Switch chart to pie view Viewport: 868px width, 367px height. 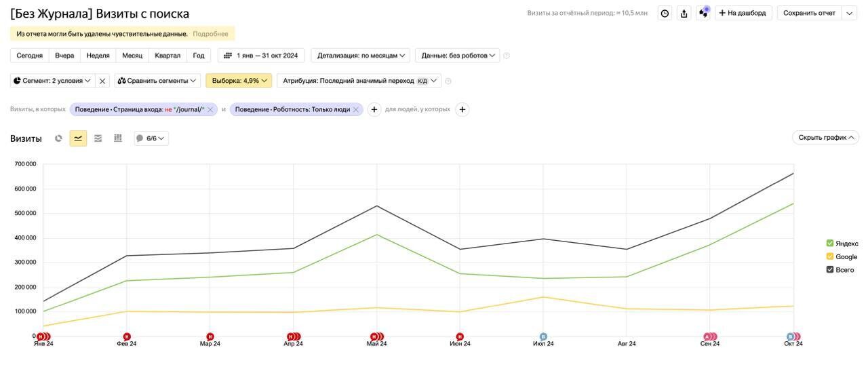(x=58, y=138)
